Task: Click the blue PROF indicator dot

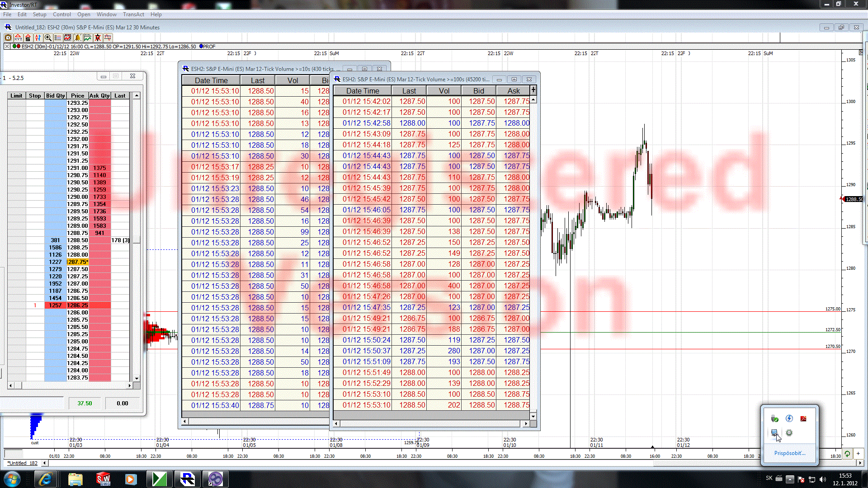Action: (x=201, y=47)
